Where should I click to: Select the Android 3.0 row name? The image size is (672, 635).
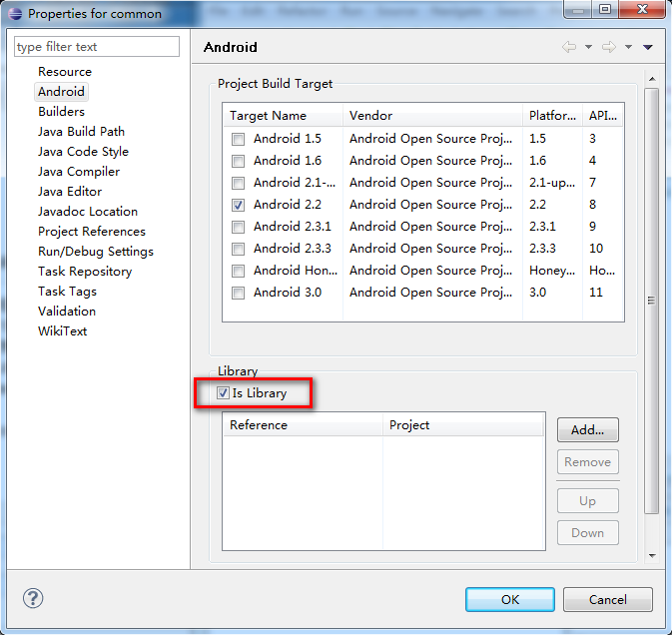point(288,293)
